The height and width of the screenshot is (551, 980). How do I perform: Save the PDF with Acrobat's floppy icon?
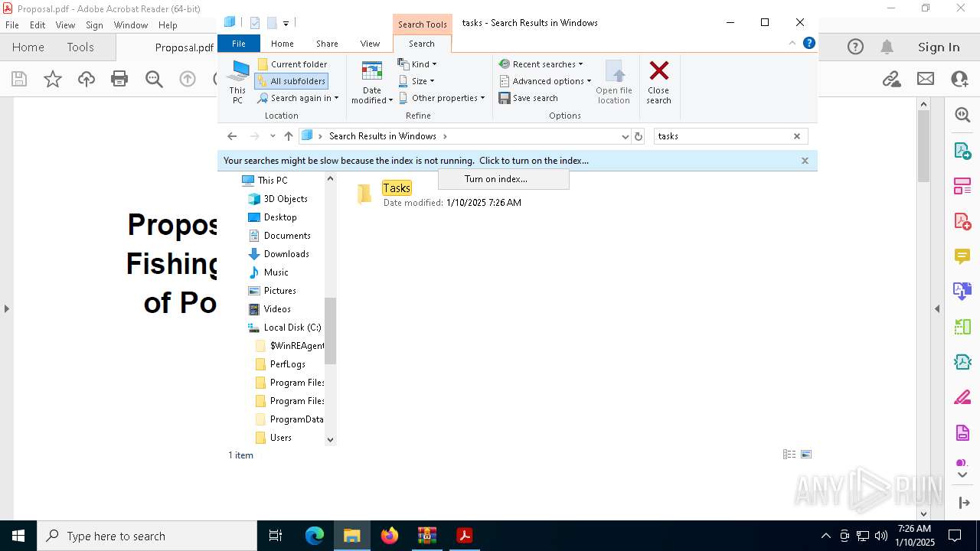tap(19, 79)
